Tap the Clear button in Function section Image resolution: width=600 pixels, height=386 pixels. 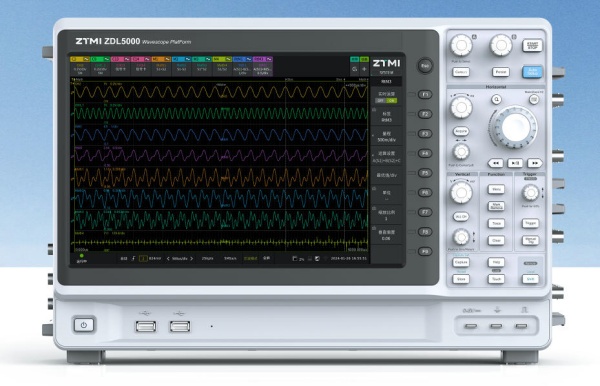[496, 240]
